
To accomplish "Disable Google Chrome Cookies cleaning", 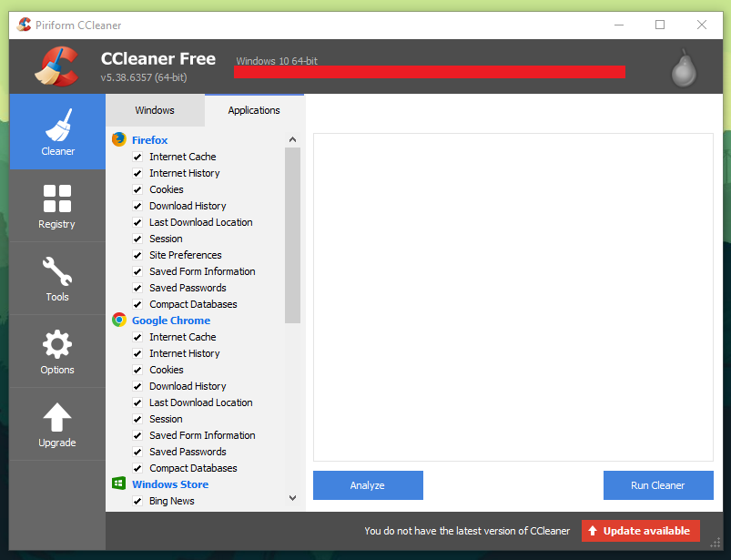I will [x=137, y=370].
